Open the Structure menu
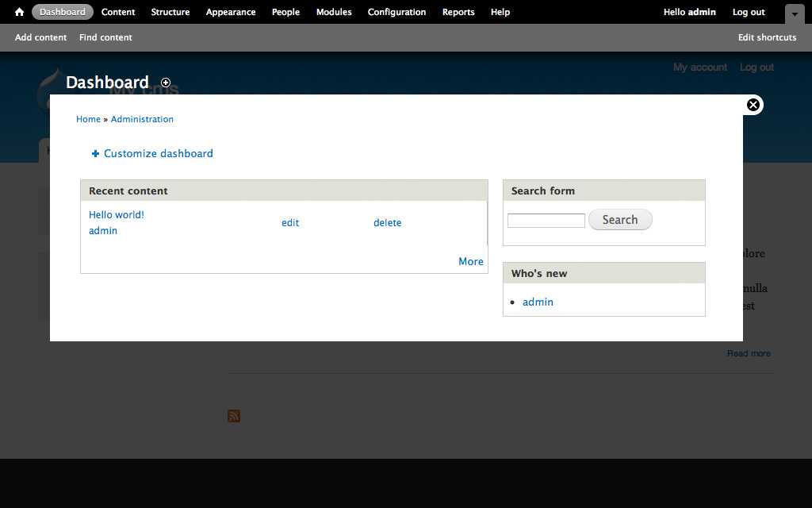 pos(170,12)
